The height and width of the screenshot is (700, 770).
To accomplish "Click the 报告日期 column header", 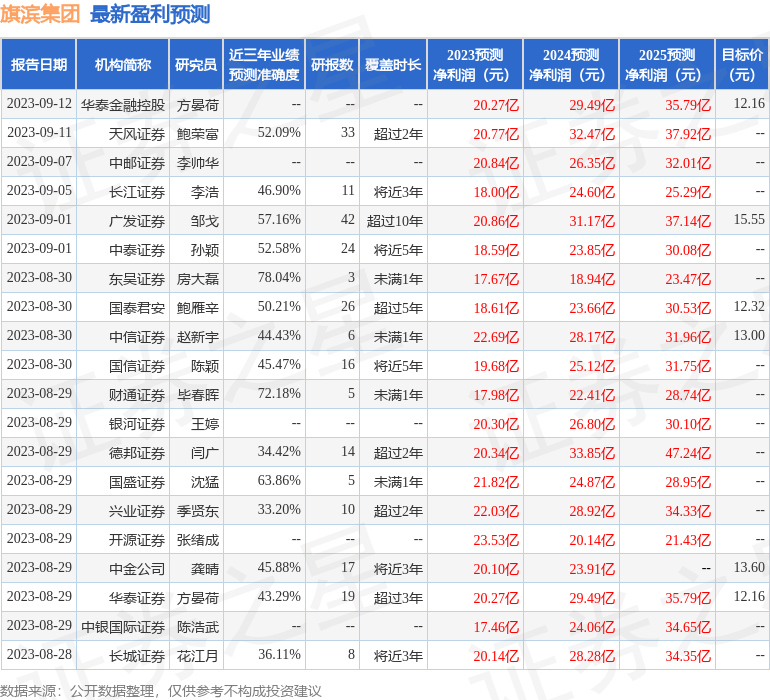I will click(39, 65).
